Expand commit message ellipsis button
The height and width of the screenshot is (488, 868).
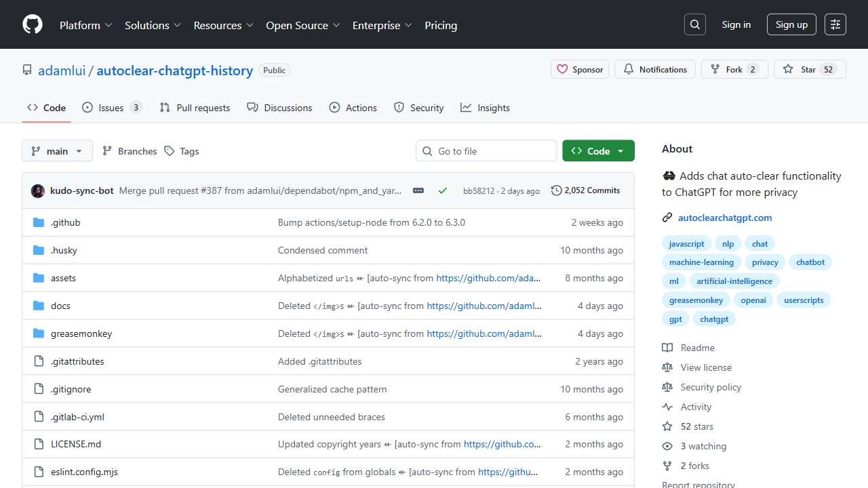click(x=418, y=191)
